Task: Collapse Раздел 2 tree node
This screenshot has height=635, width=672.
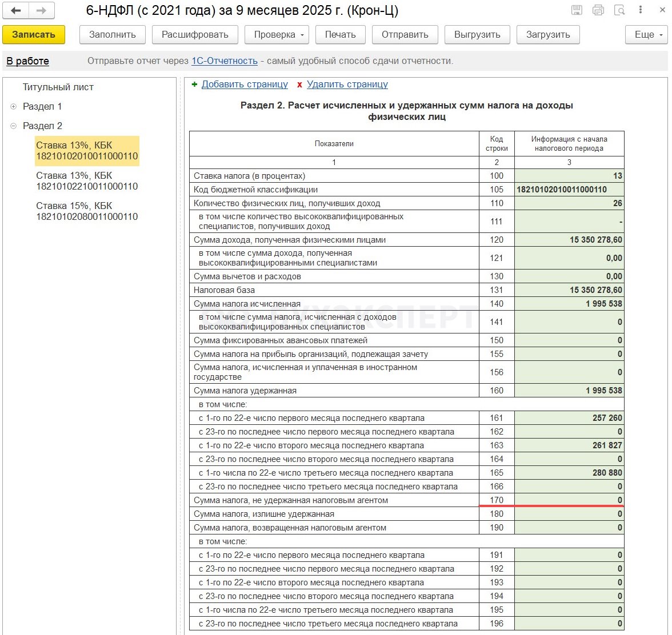Action: click(14, 126)
